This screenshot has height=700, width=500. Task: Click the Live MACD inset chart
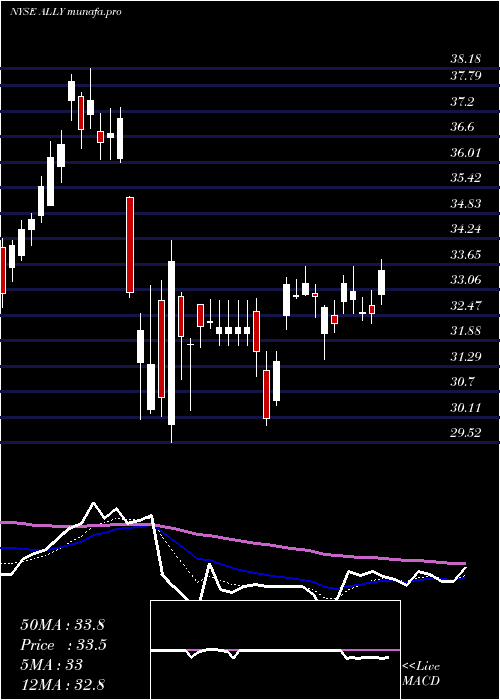275,650
